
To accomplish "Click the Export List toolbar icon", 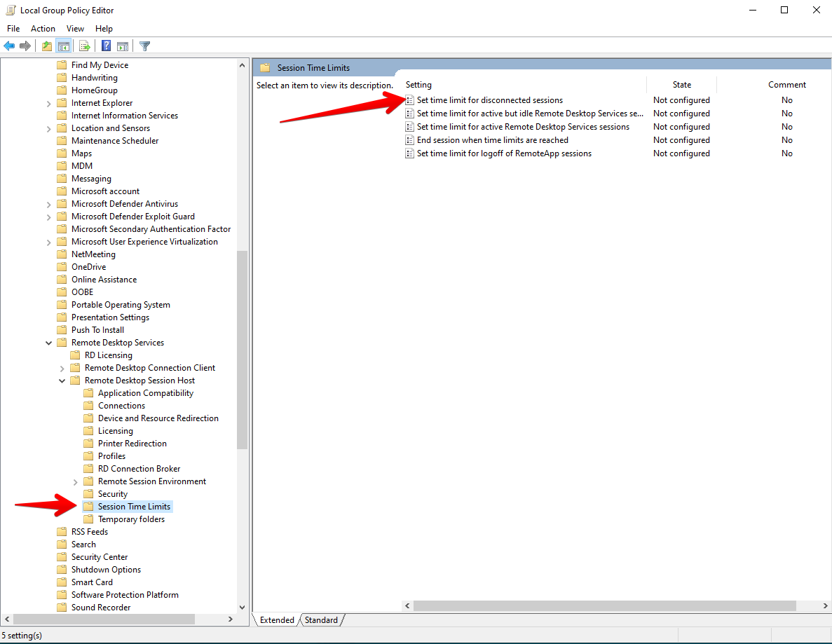I will pos(85,46).
